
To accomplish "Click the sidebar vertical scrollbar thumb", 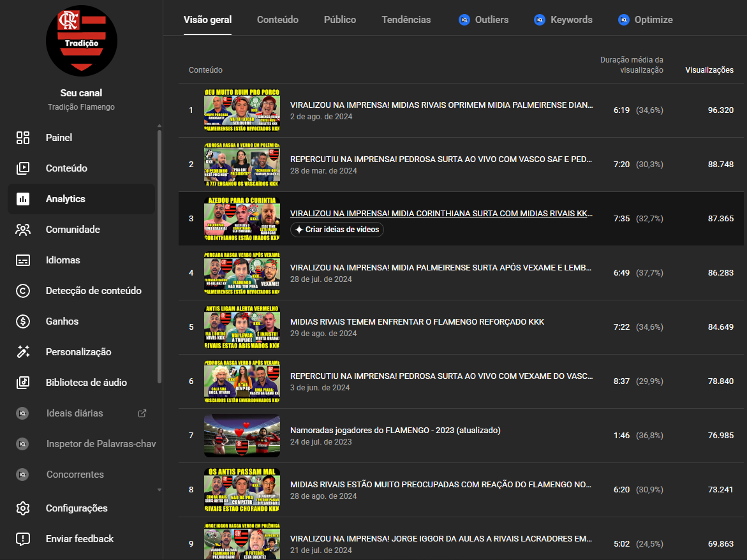I will point(159,257).
